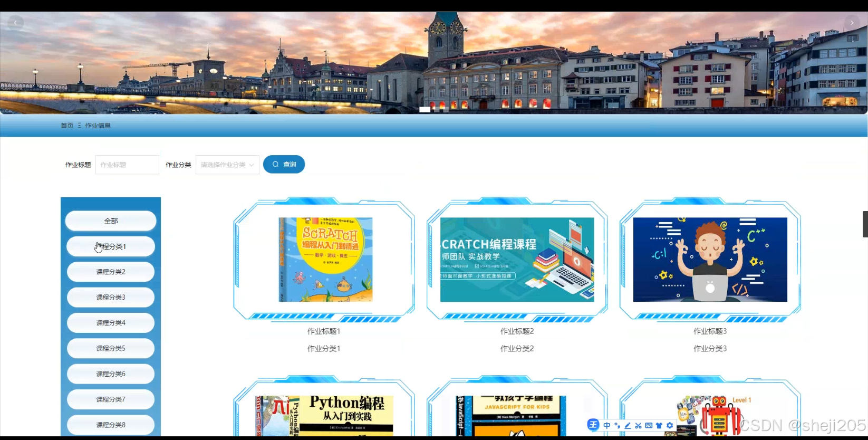Click the 作业标题2 title text
This screenshot has width=868, height=440.
pyautogui.click(x=517, y=331)
